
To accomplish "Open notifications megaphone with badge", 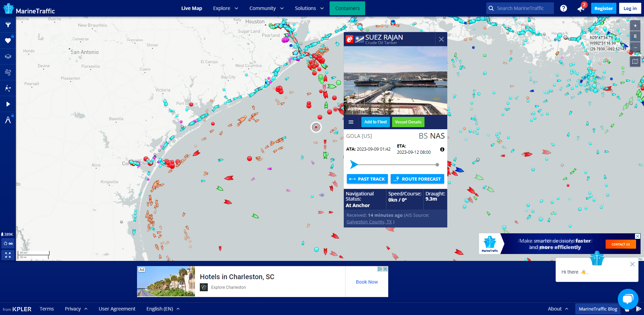I will point(581,8).
